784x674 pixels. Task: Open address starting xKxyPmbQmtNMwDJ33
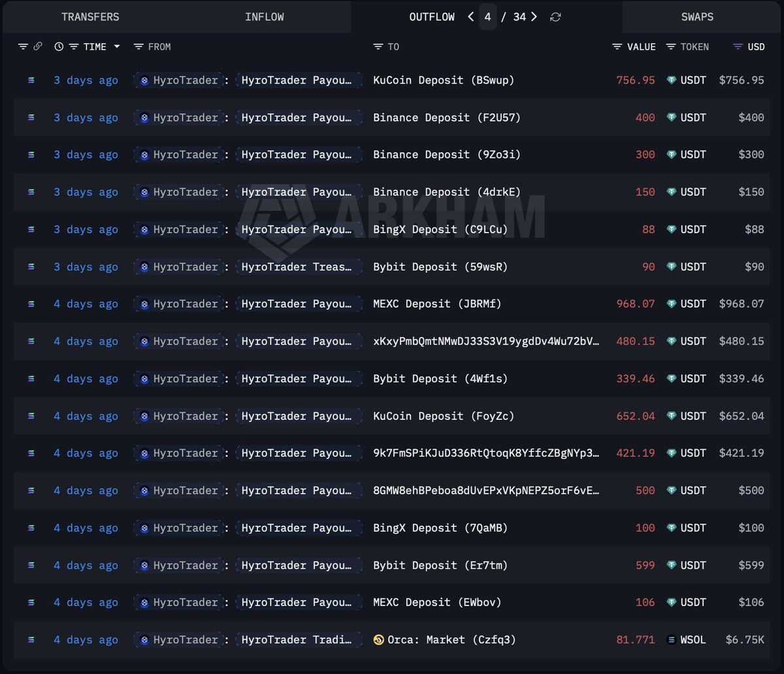[486, 341]
